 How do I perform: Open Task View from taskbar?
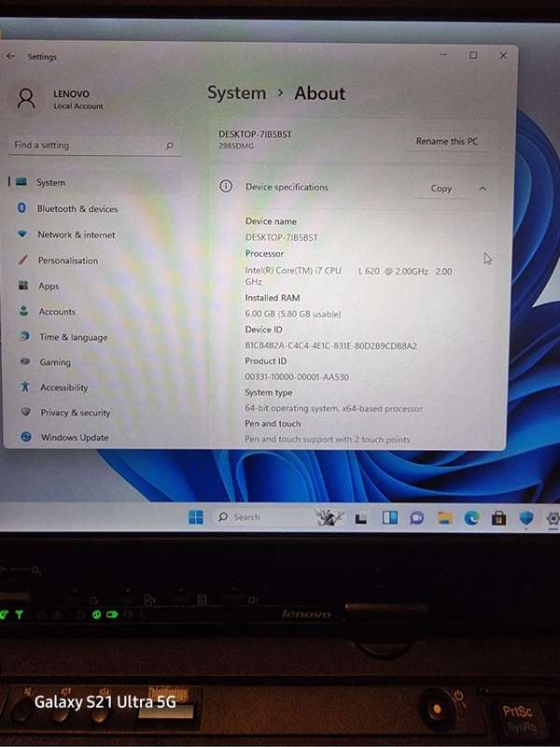pyautogui.click(x=361, y=518)
